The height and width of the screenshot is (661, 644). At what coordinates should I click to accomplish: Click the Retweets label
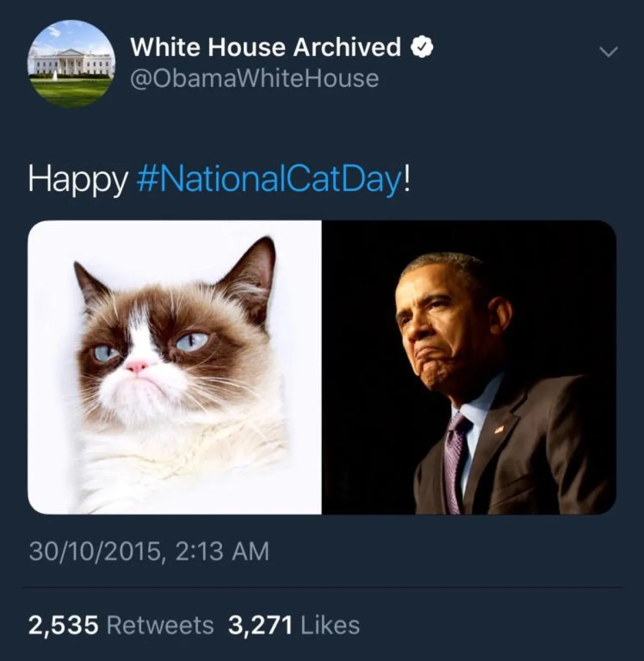click(x=160, y=625)
